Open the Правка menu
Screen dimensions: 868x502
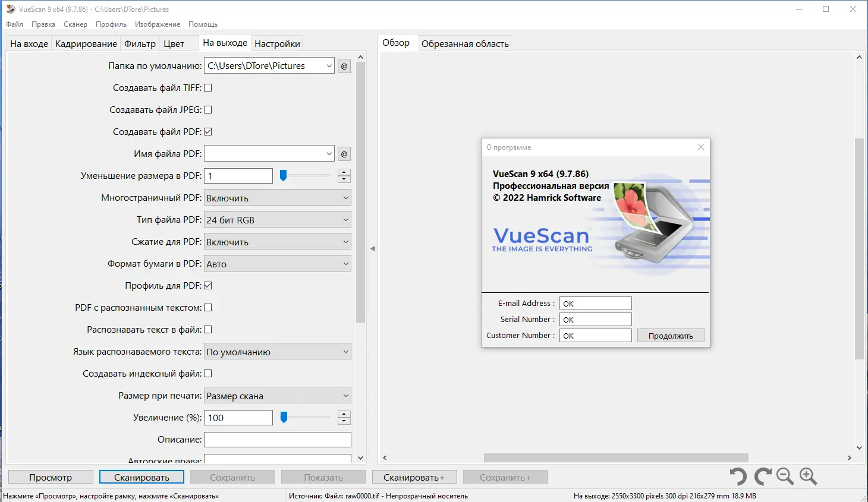(43, 24)
